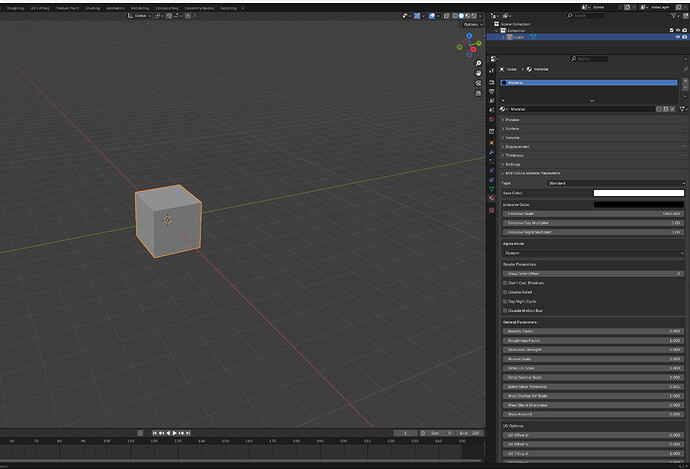Click the viewport zoom magnifier icon
Viewport: 690px width, 469px height.
(478, 63)
